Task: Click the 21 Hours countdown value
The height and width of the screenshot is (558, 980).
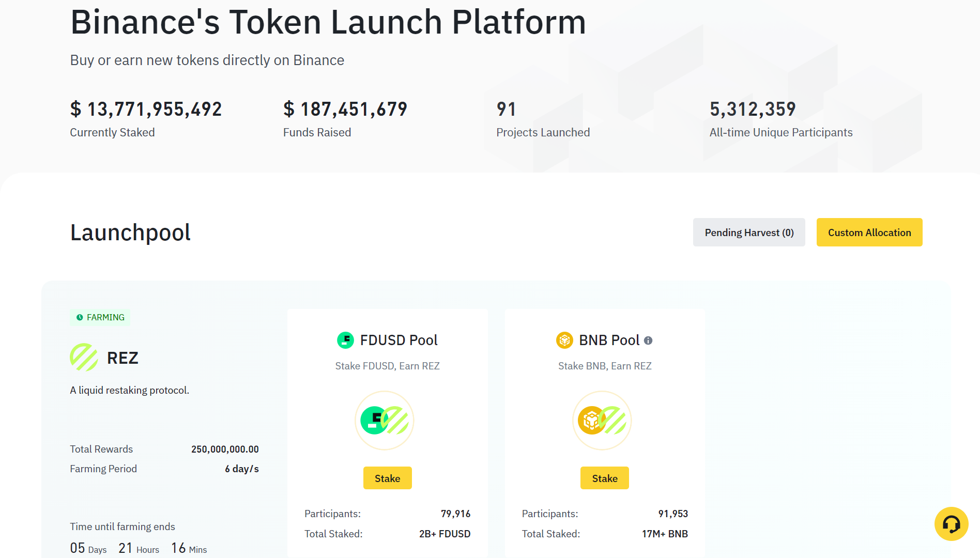Action: pyautogui.click(x=139, y=548)
